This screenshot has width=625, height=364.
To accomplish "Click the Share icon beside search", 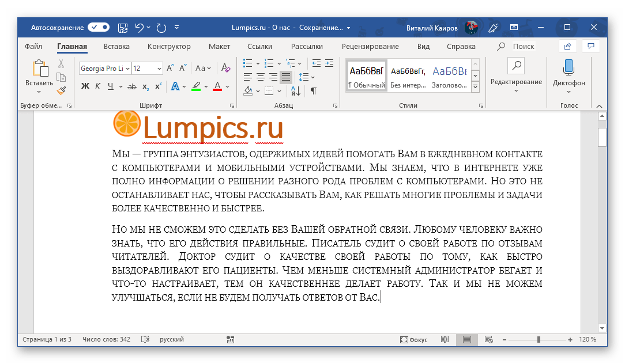I will coord(568,47).
